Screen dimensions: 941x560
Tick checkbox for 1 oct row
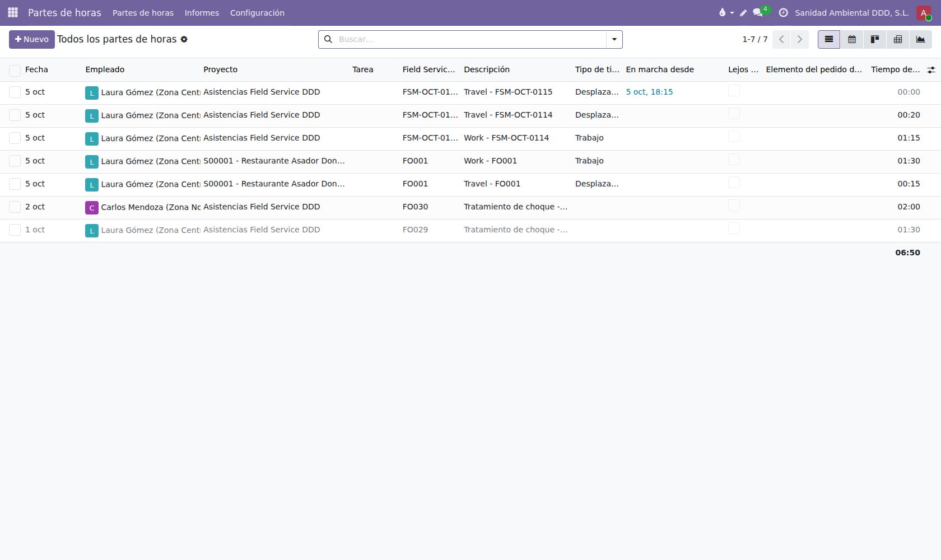(15, 230)
